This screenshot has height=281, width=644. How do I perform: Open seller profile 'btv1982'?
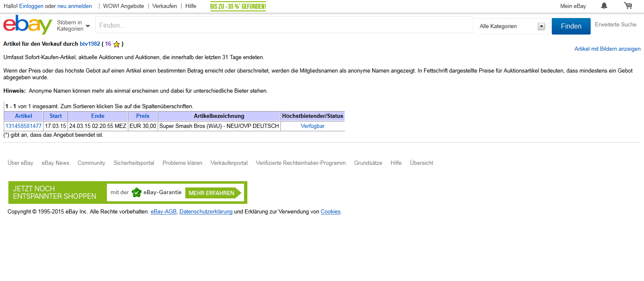point(90,44)
